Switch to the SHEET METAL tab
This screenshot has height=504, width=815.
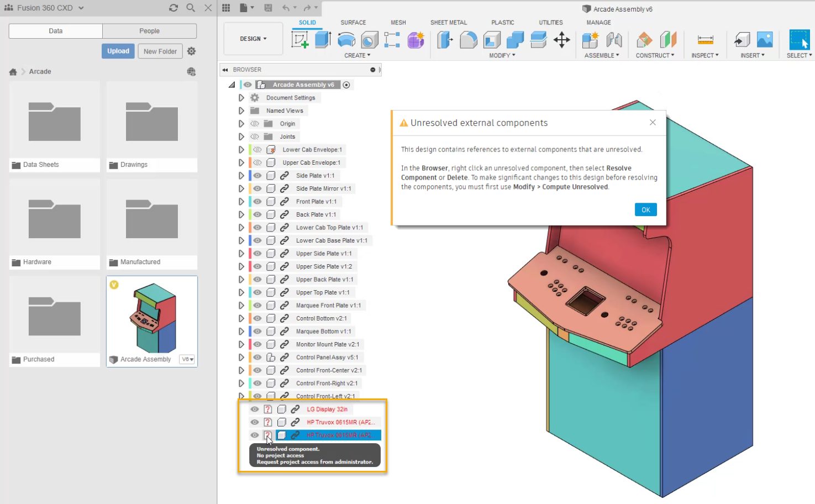coord(448,23)
